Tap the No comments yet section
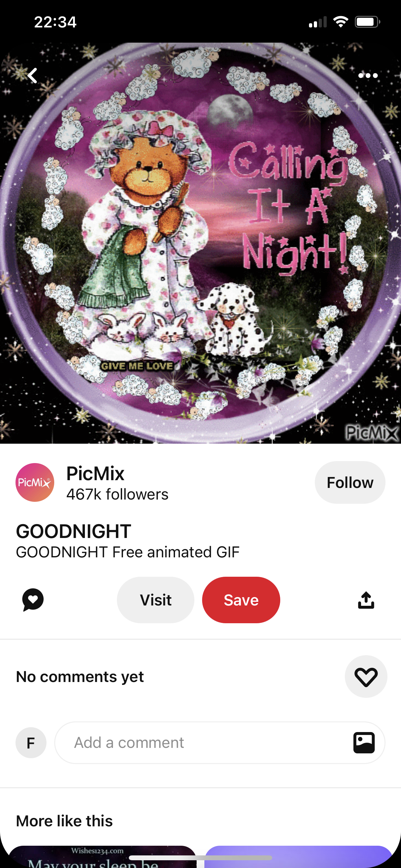 [80, 677]
